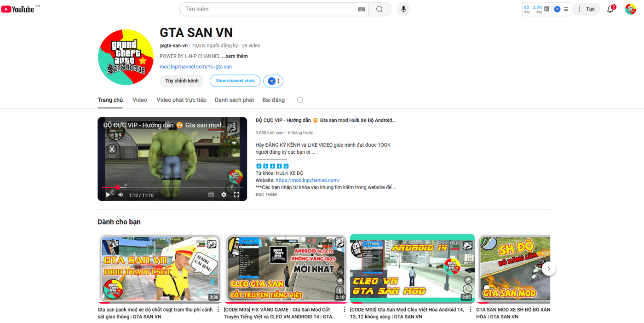The height and width of the screenshot is (323, 644).
Task: Expand video description via "ĐỌC THÊM"
Action: coord(266,195)
